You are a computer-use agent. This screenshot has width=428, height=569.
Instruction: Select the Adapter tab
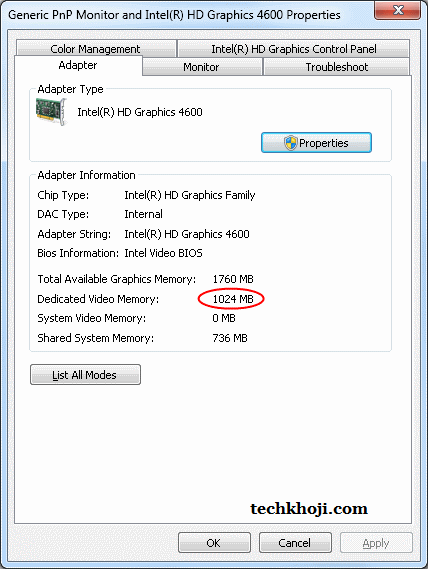(78, 65)
